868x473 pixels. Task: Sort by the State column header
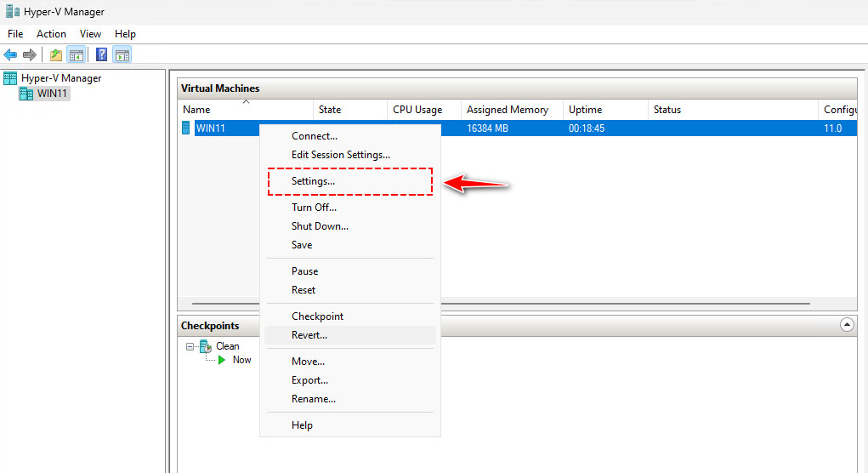[x=350, y=110]
